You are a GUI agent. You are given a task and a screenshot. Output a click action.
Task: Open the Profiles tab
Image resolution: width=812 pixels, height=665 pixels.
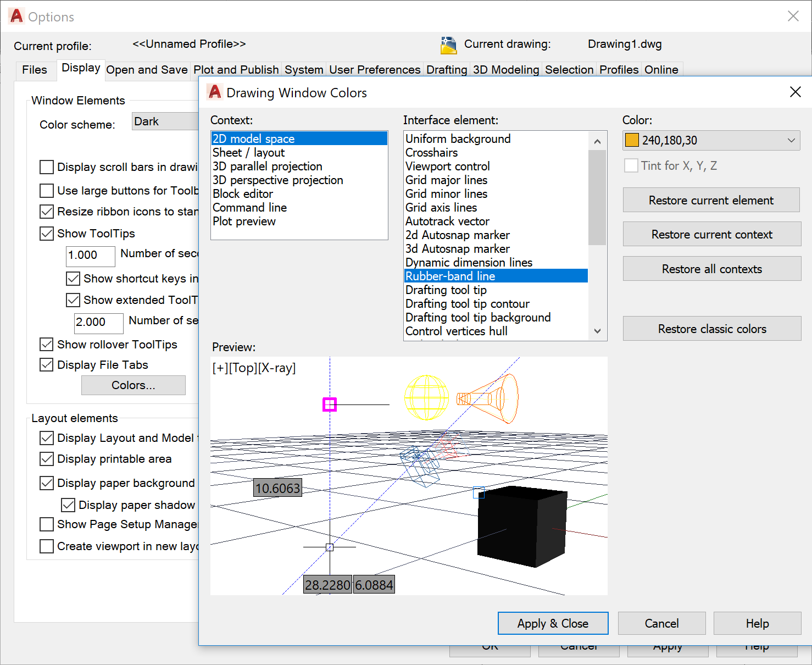point(619,70)
